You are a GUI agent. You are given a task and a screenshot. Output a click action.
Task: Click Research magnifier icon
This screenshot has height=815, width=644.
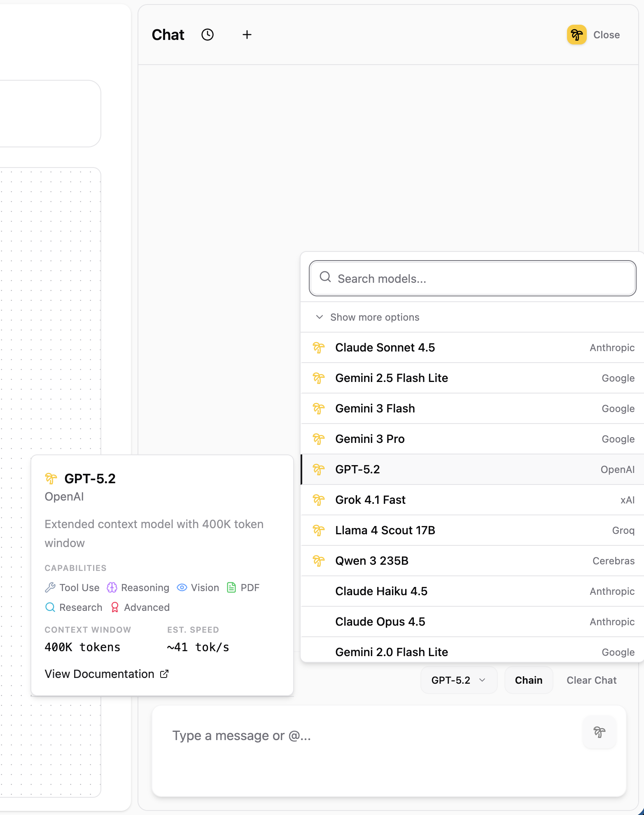pos(50,607)
